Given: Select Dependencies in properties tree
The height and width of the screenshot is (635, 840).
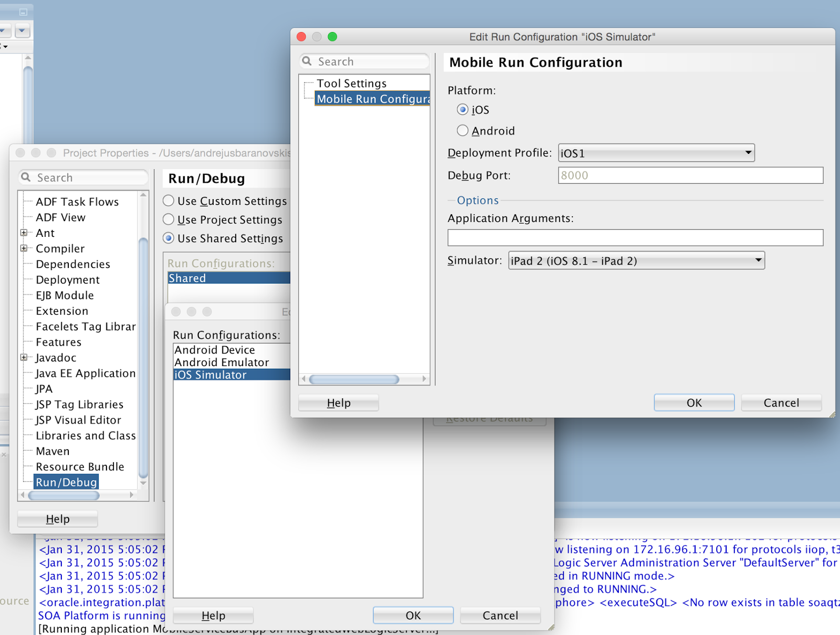Looking at the screenshot, I should (73, 264).
